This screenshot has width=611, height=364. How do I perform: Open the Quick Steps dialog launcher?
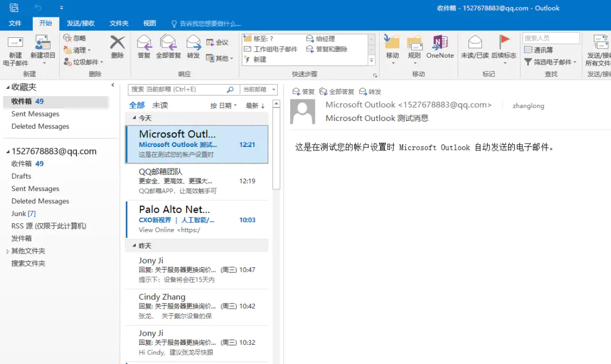pos(375,75)
